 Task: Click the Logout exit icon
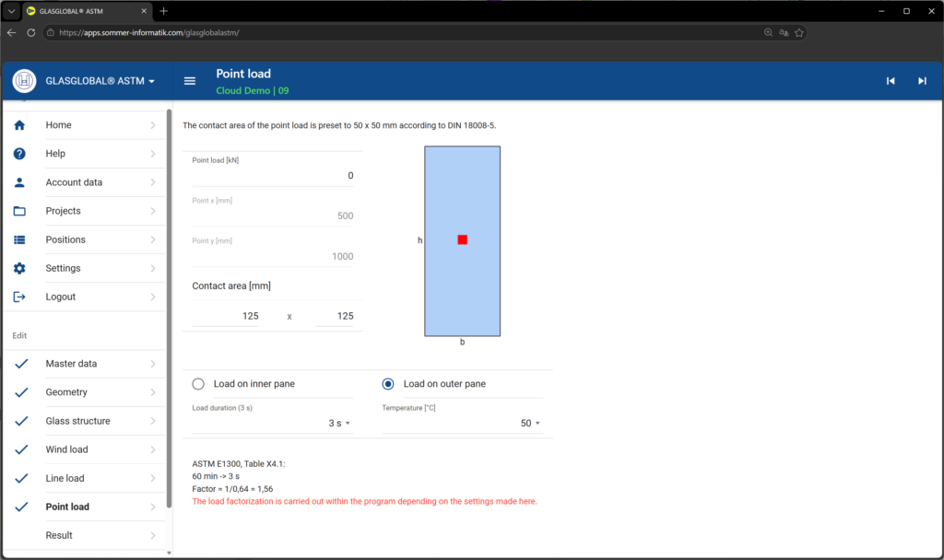pyautogui.click(x=19, y=297)
